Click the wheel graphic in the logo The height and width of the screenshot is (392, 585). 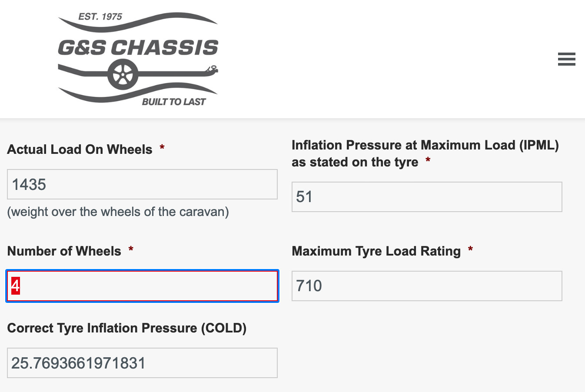[123, 74]
